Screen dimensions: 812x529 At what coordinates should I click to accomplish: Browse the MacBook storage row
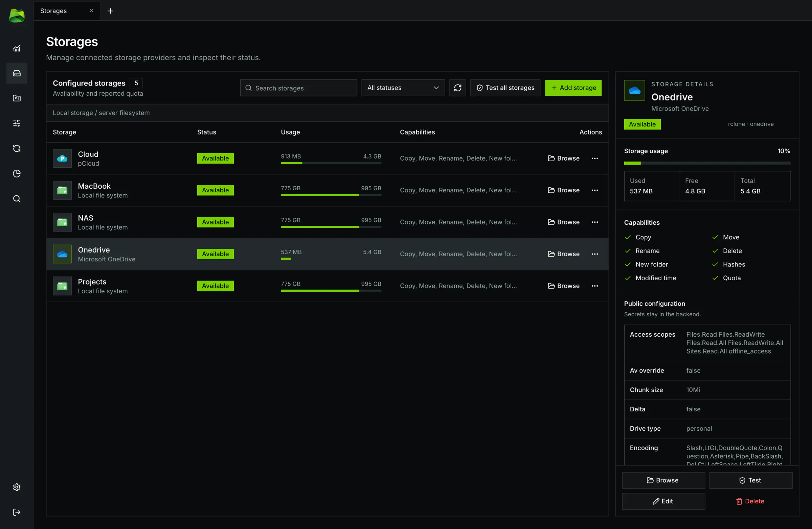click(x=564, y=190)
